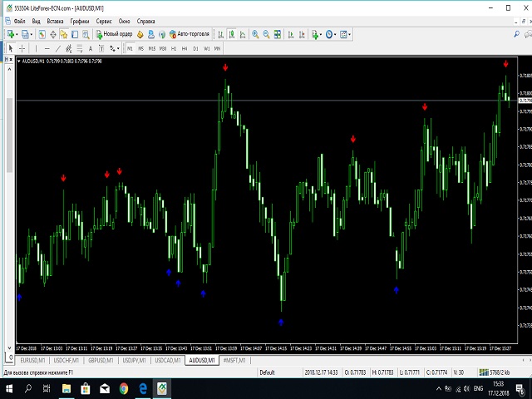The height and width of the screenshot is (399, 532).
Task: Switch chart to line chart
Action: coord(243,34)
